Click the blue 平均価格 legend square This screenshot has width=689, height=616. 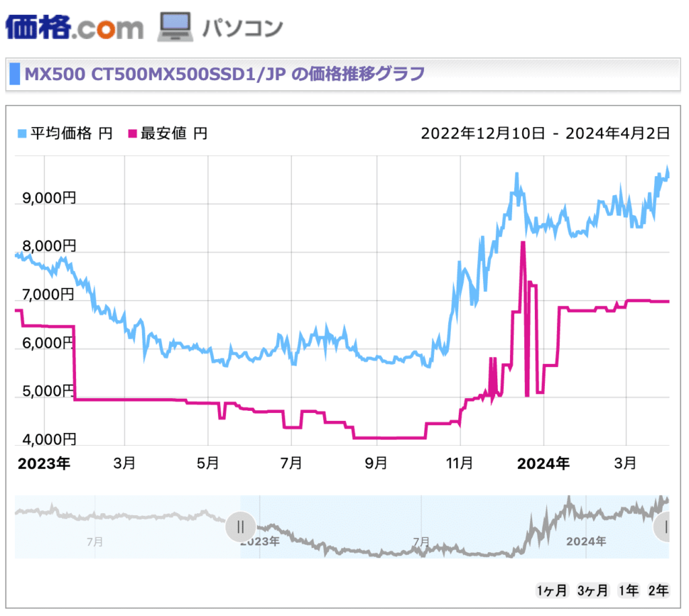click(x=21, y=134)
